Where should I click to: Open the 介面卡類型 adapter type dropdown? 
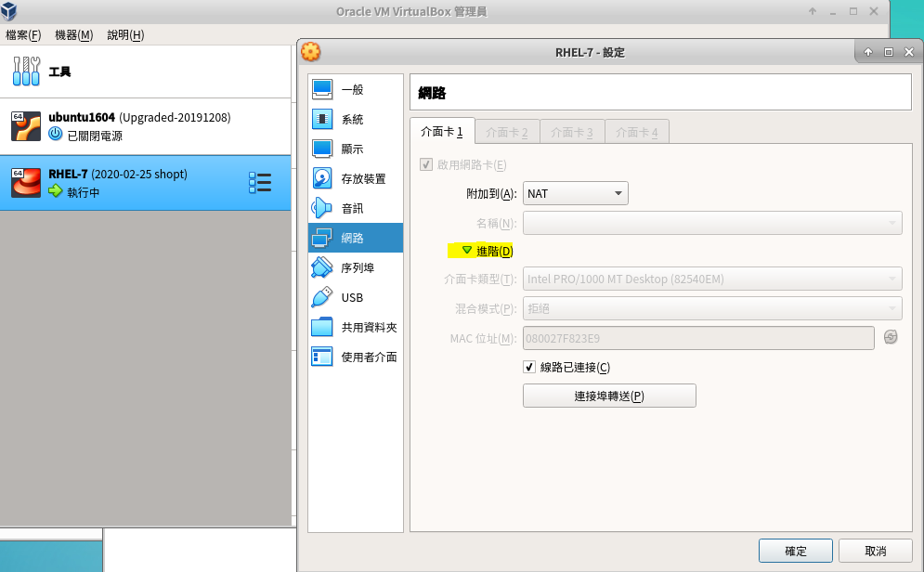pos(712,279)
